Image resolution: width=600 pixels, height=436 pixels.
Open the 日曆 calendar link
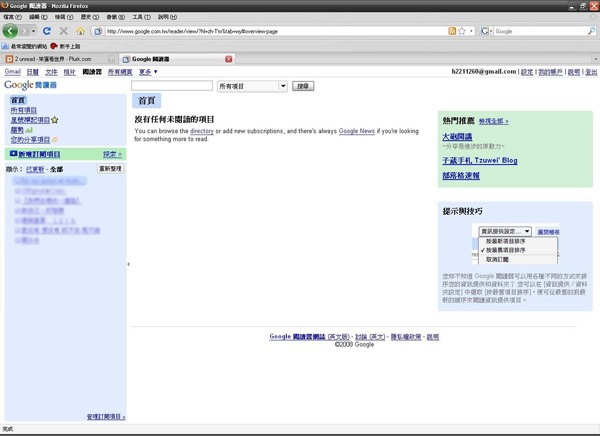pyautogui.click(x=33, y=72)
